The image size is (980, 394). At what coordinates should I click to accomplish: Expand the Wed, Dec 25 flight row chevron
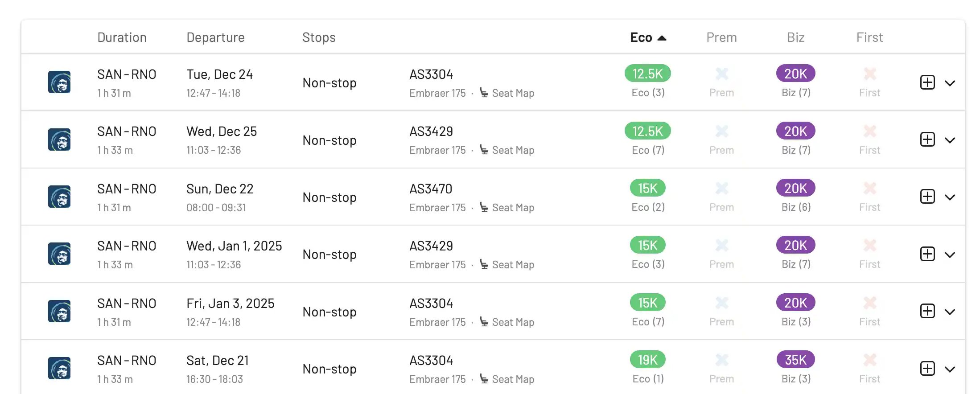pyautogui.click(x=950, y=140)
